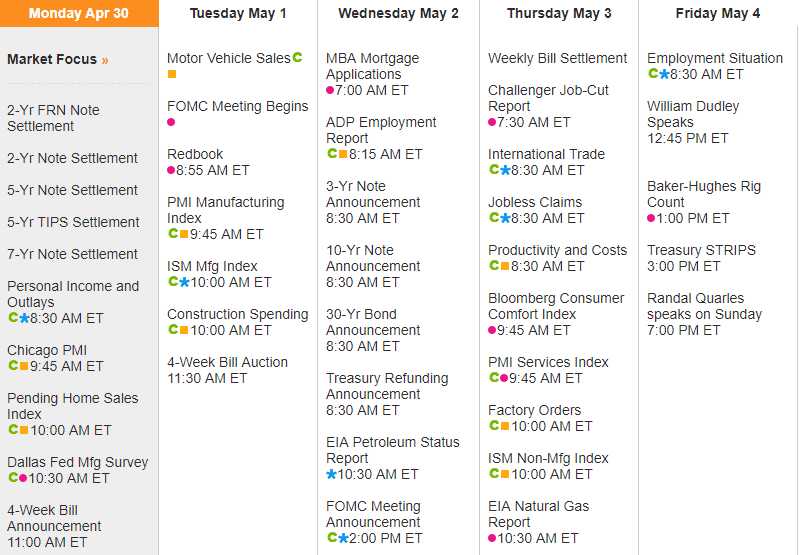The image size is (799, 555).
Task: Click the pink dot next to Dallas Fed Mfg Survey time
Action: pyautogui.click(x=24, y=478)
